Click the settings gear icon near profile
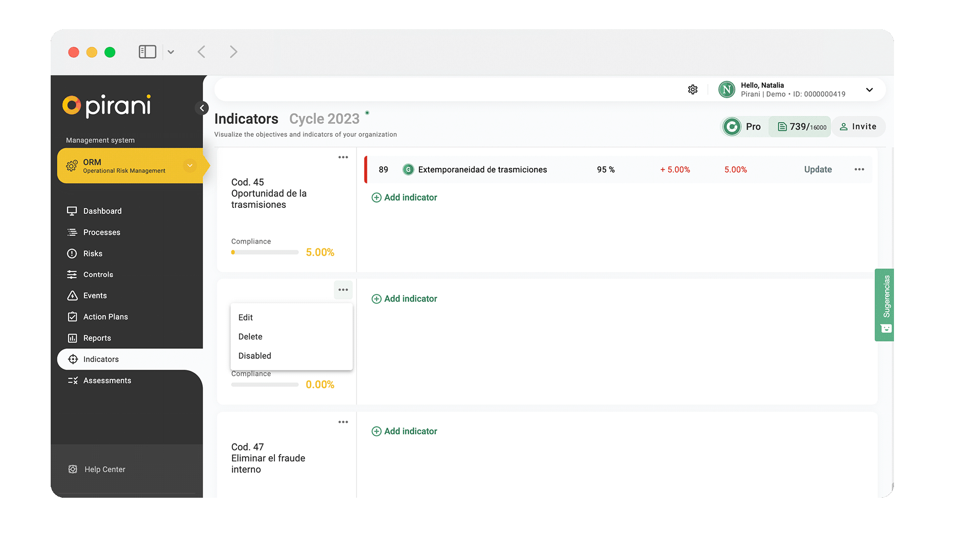Image resolution: width=980 pixels, height=551 pixels. click(x=693, y=89)
